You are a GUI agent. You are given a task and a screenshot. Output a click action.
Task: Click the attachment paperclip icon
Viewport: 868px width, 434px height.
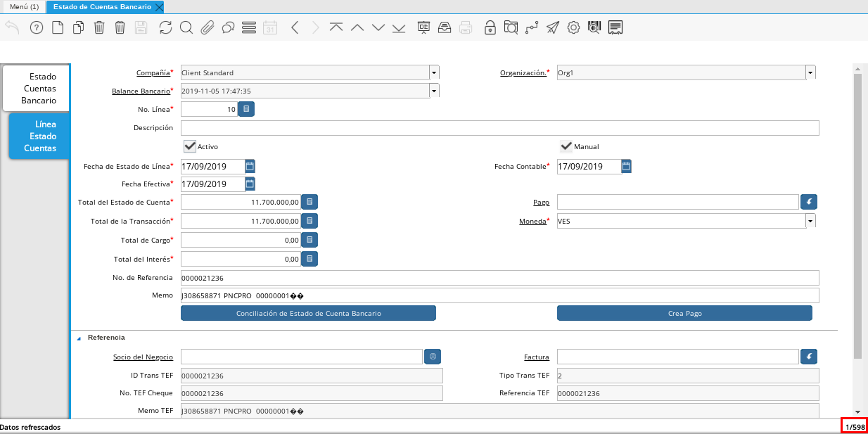click(x=207, y=27)
